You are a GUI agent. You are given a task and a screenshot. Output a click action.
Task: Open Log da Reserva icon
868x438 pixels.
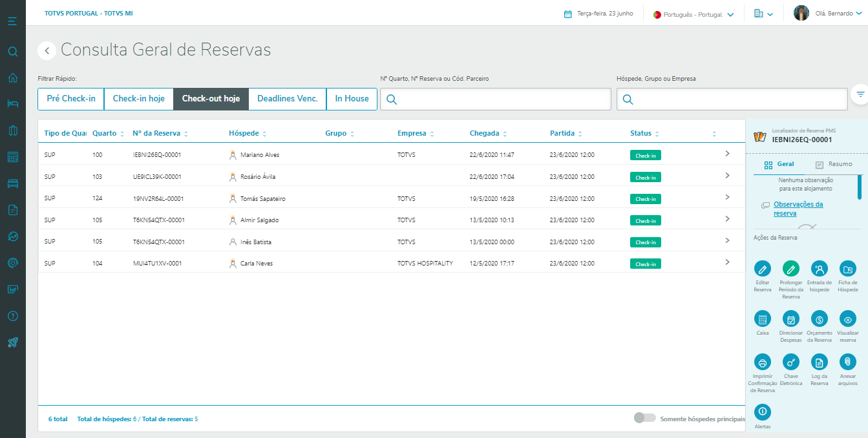[x=820, y=362]
